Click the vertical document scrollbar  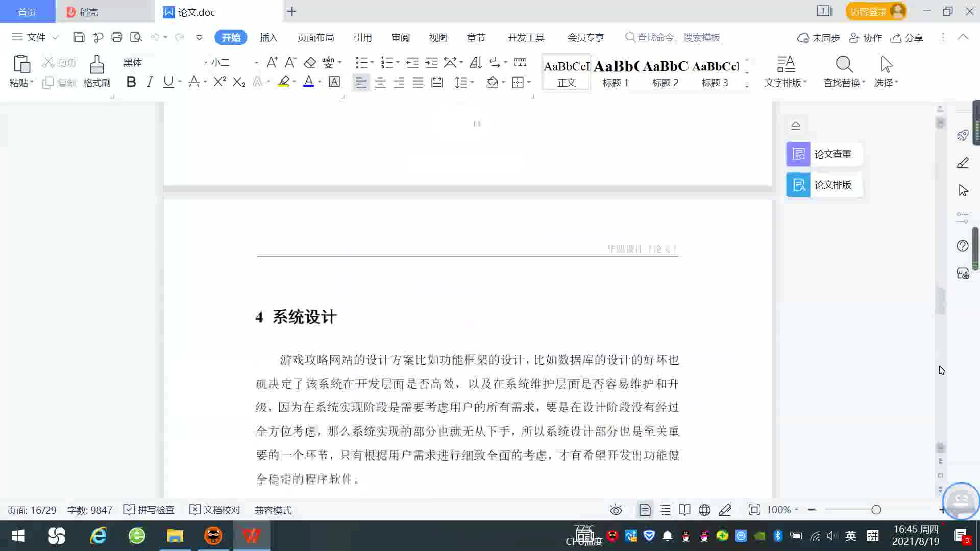click(941, 301)
